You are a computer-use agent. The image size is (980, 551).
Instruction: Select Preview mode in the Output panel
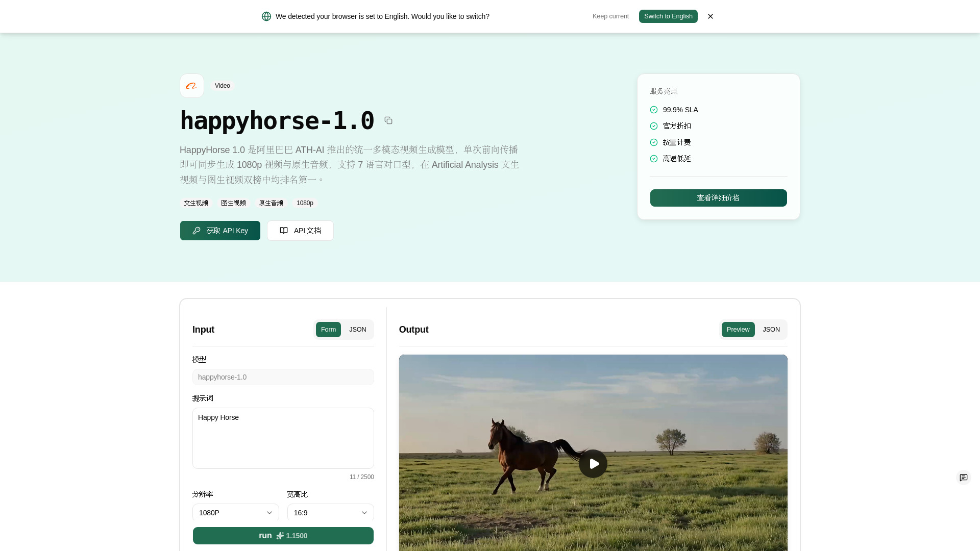738,329
